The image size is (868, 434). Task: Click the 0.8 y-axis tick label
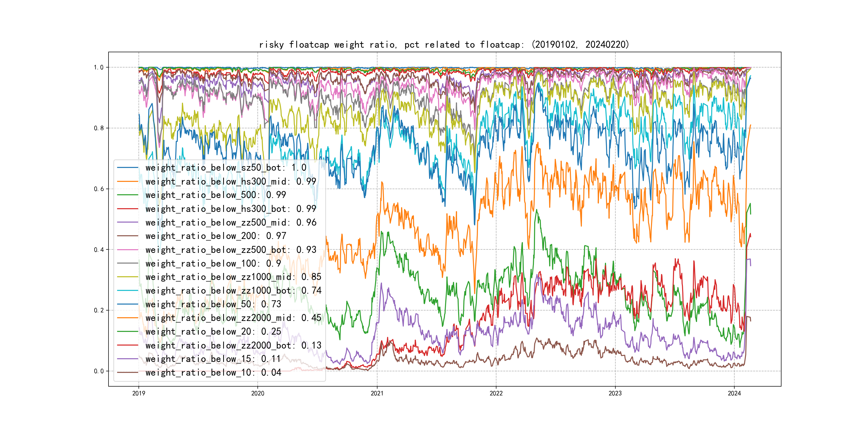point(99,128)
